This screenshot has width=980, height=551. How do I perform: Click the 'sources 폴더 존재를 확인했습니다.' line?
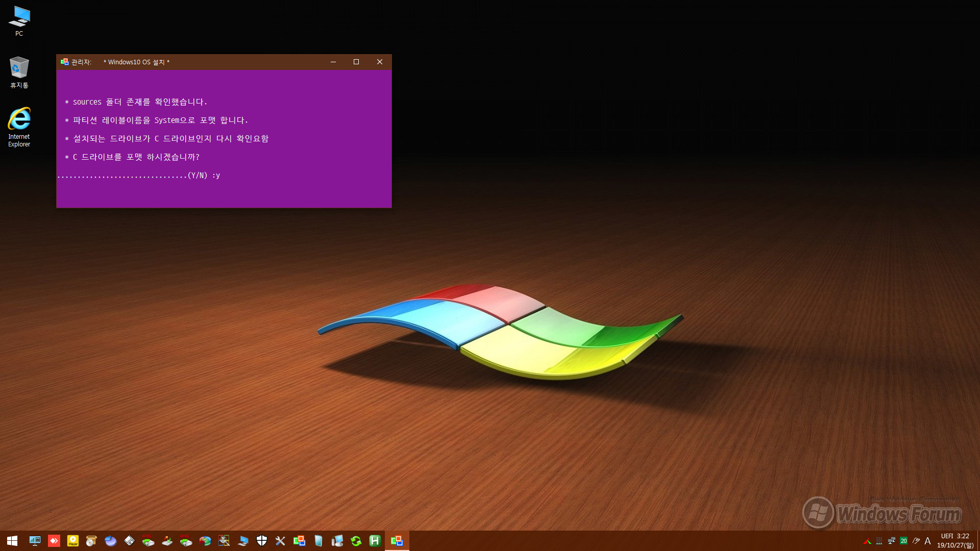140,102
